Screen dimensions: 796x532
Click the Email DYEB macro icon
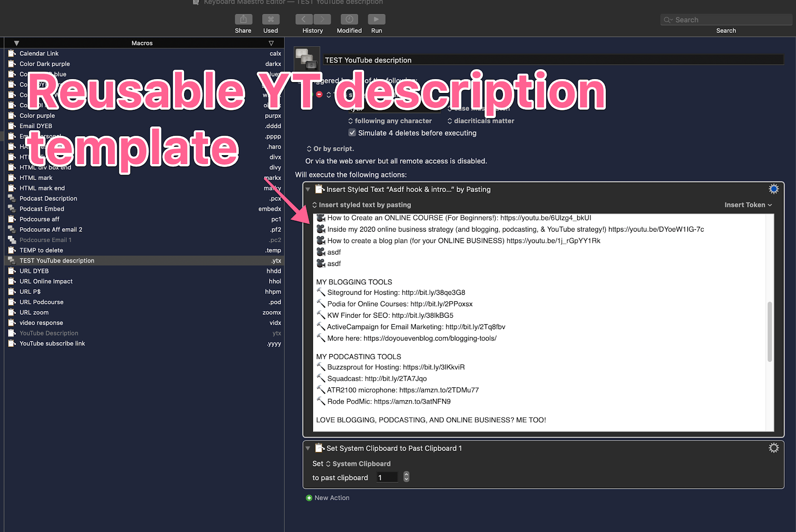click(12, 126)
